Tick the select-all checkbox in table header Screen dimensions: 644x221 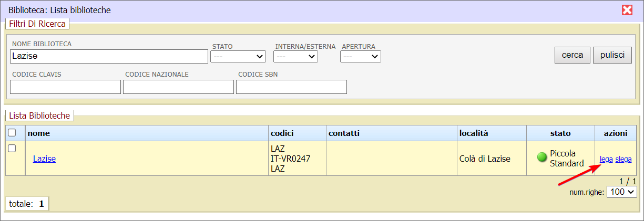pos(12,133)
